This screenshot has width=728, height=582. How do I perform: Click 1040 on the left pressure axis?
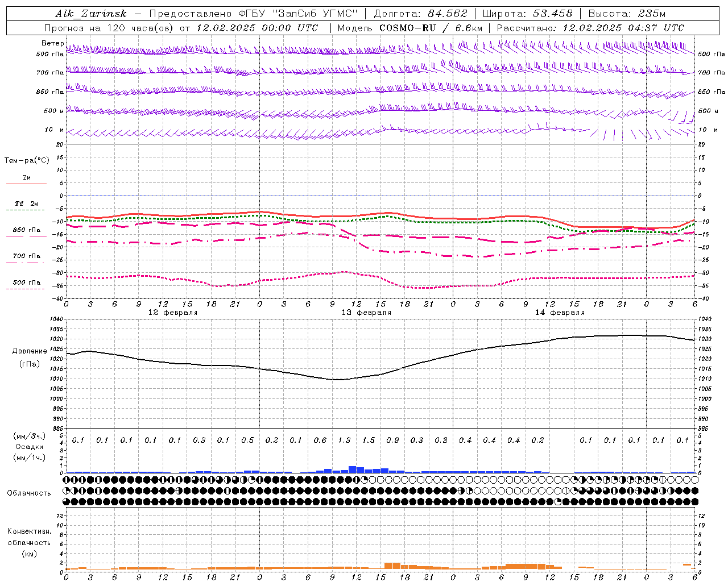tap(57, 320)
